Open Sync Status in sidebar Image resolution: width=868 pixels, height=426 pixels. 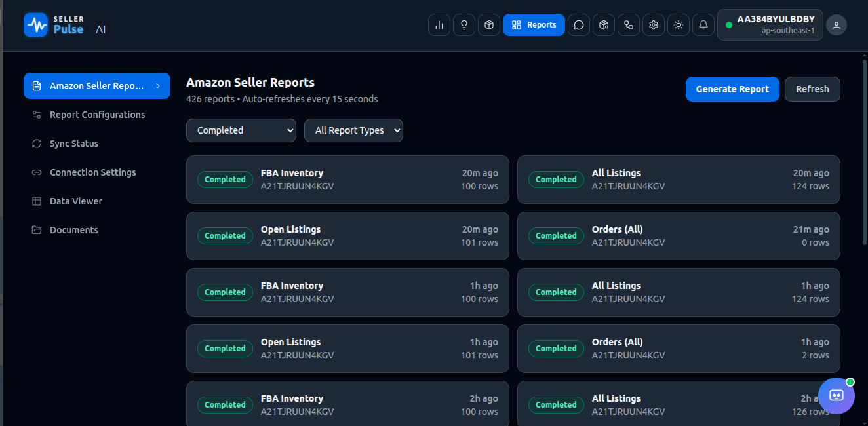[97, 144]
